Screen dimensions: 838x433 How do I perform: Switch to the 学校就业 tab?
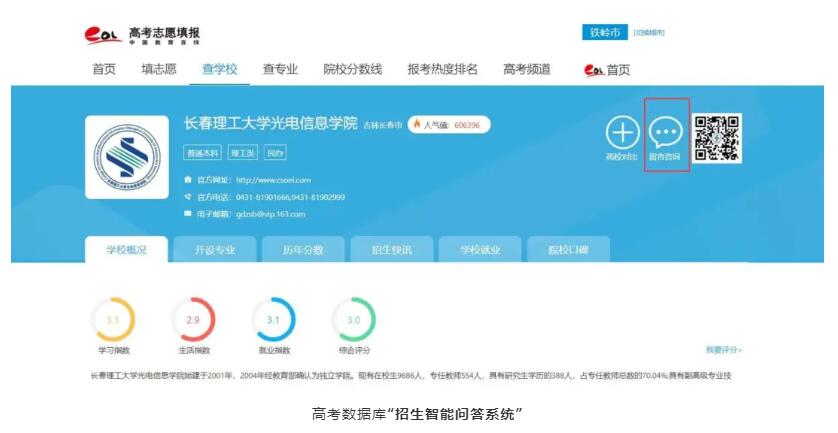(x=480, y=250)
